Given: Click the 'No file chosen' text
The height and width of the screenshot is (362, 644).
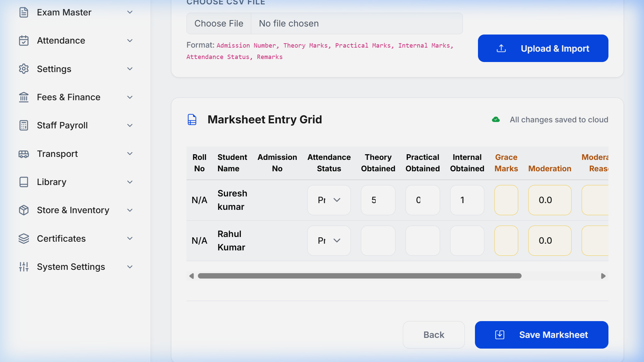Looking at the screenshot, I should tap(289, 23).
